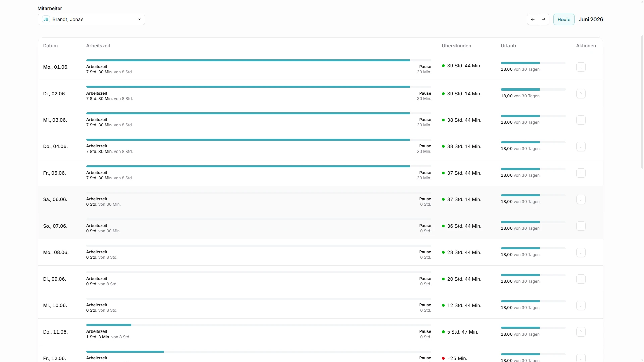Click overtime value 20 Std. 44 Min.
Image resolution: width=644 pixels, height=362 pixels.
tap(464, 279)
